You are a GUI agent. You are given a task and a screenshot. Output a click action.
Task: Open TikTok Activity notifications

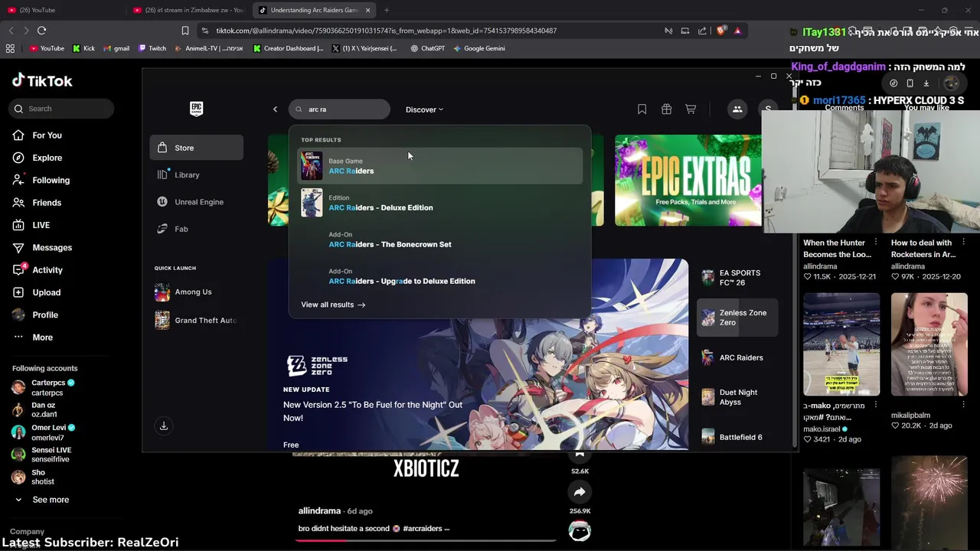(47, 270)
